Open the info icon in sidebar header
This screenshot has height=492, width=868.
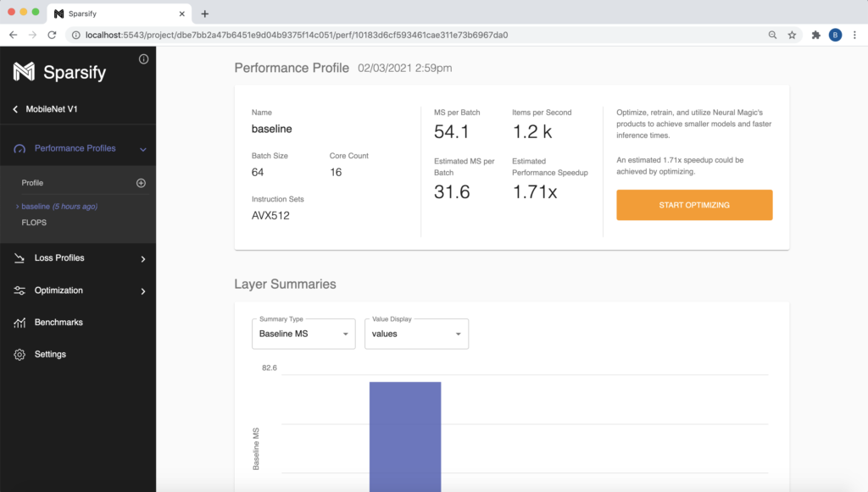[143, 59]
